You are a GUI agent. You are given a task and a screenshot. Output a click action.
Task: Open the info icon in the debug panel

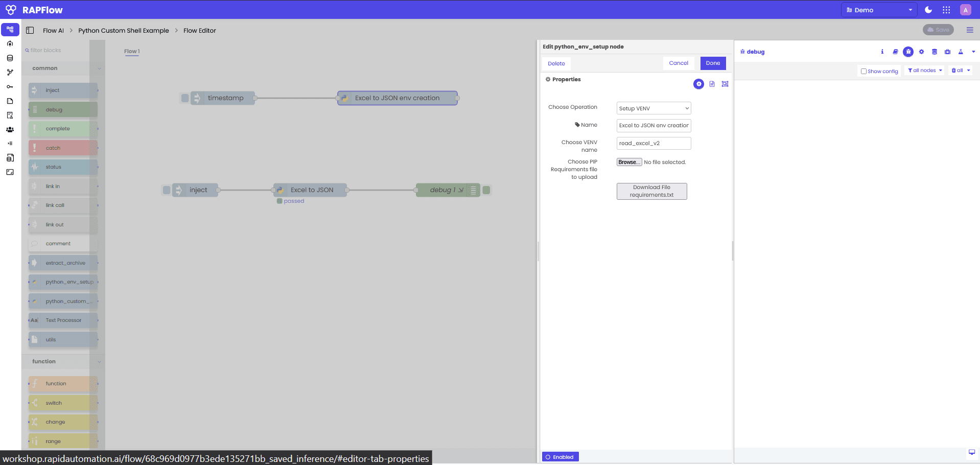pyautogui.click(x=882, y=52)
